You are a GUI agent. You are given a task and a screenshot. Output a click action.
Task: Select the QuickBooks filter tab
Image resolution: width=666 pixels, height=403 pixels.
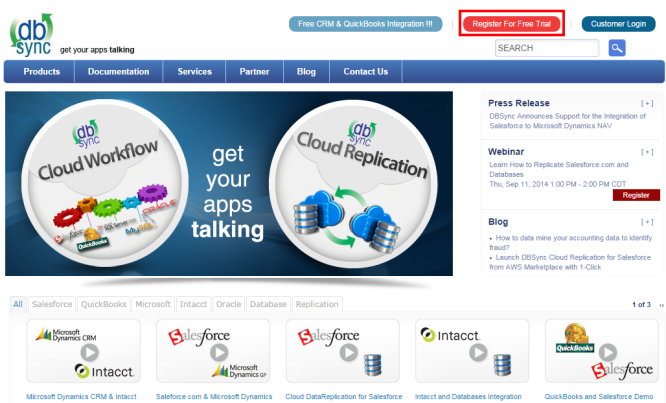click(x=104, y=304)
